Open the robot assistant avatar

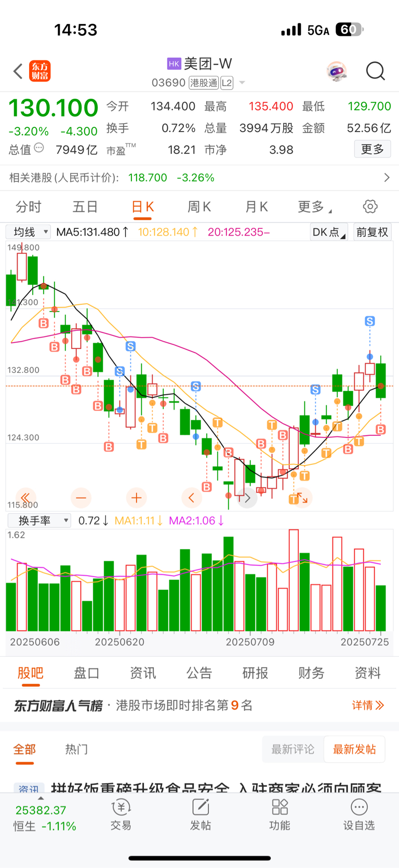point(337,71)
